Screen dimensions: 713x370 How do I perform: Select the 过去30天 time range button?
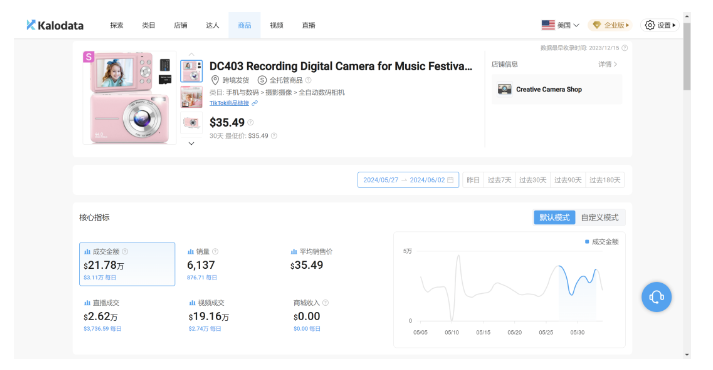[x=532, y=180]
